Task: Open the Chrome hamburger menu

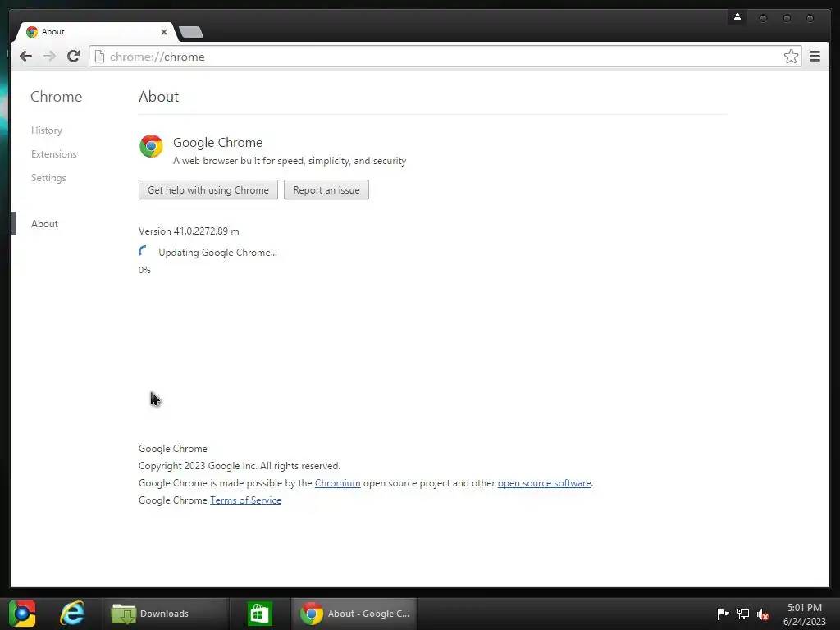Action: (815, 57)
